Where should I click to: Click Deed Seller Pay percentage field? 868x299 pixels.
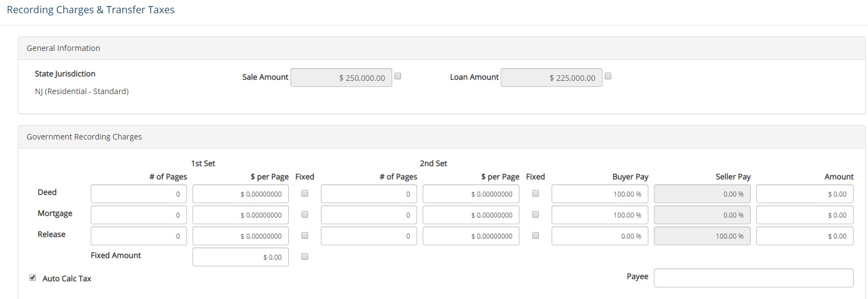click(702, 194)
